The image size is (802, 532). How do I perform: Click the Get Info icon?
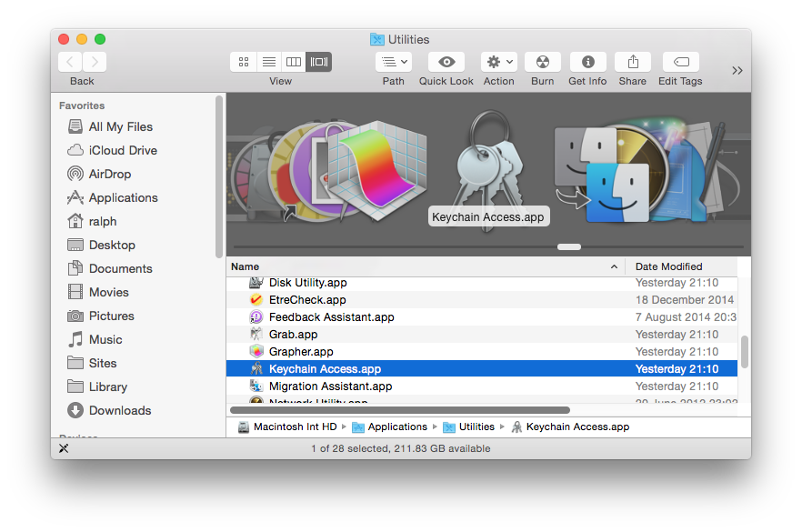[587, 62]
